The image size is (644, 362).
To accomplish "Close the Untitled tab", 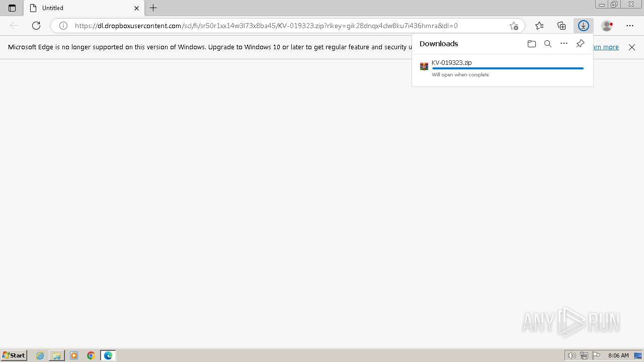I will click(x=136, y=8).
